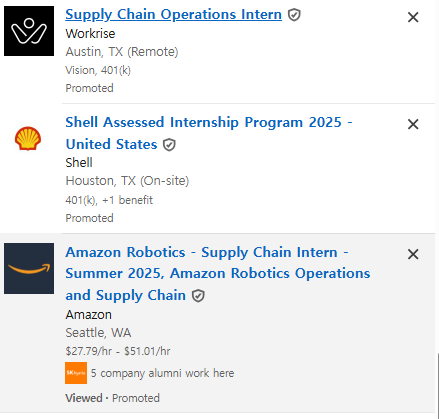Click the Amazon company name text
The height and width of the screenshot is (419, 439).
(x=89, y=315)
